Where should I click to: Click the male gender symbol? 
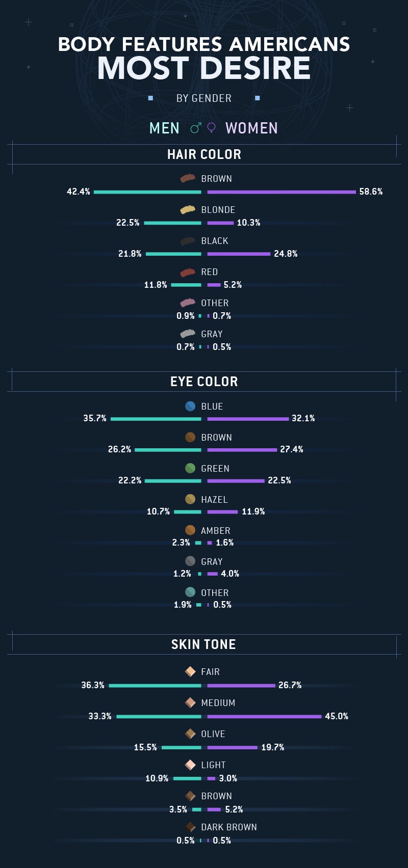tap(195, 128)
